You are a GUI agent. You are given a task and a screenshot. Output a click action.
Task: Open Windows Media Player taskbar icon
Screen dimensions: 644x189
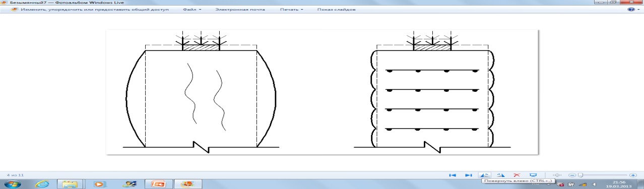pyautogui.click(x=100, y=184)
